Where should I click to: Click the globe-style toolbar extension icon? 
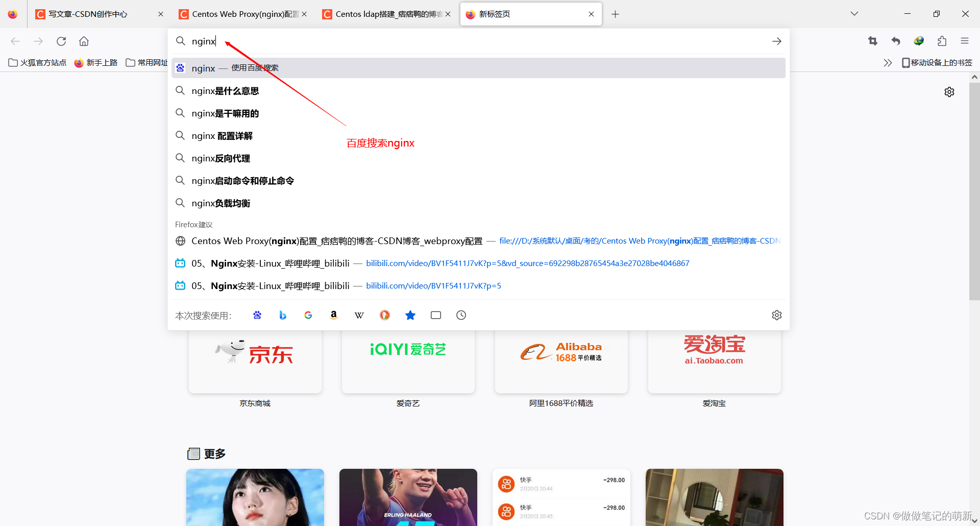coord(919,41)
